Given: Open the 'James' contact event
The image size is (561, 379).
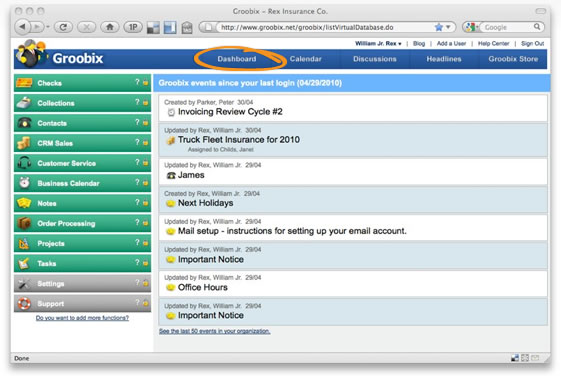Looking at the screenshot, I should click(x=191, y=175).
